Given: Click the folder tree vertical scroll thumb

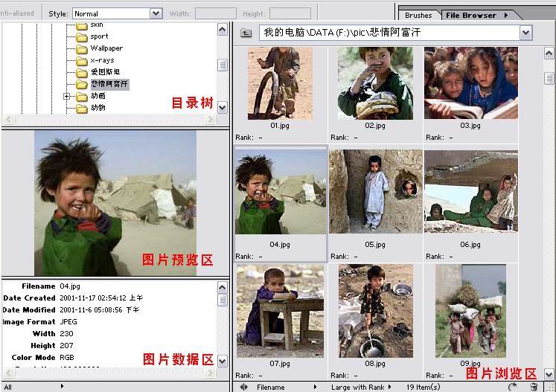Looking at the screenshot, I should click(x=223, y=65).
